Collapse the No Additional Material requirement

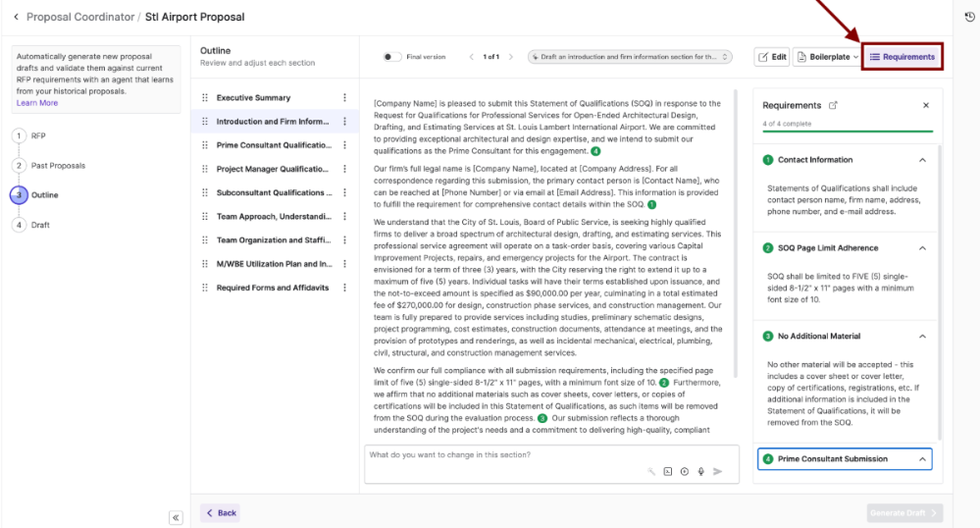[922, 337]
